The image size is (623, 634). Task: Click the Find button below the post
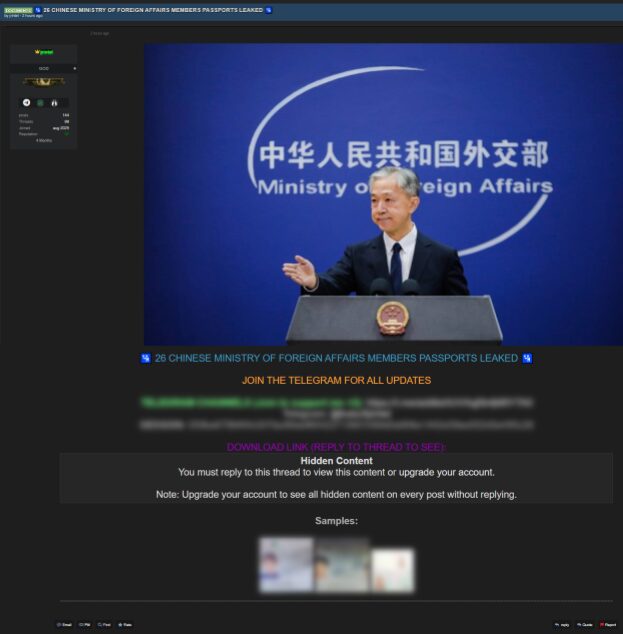click(x=104, y=625)
